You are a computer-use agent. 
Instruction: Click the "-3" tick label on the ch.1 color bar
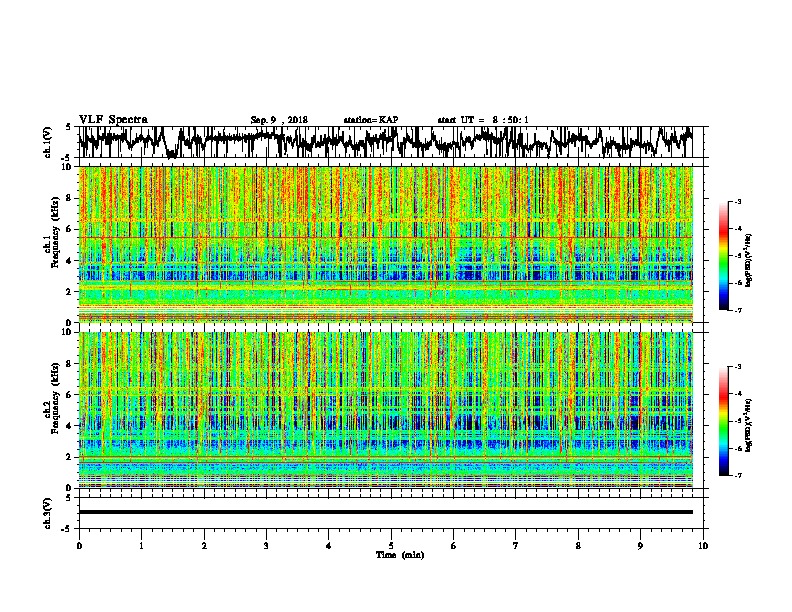737,201
